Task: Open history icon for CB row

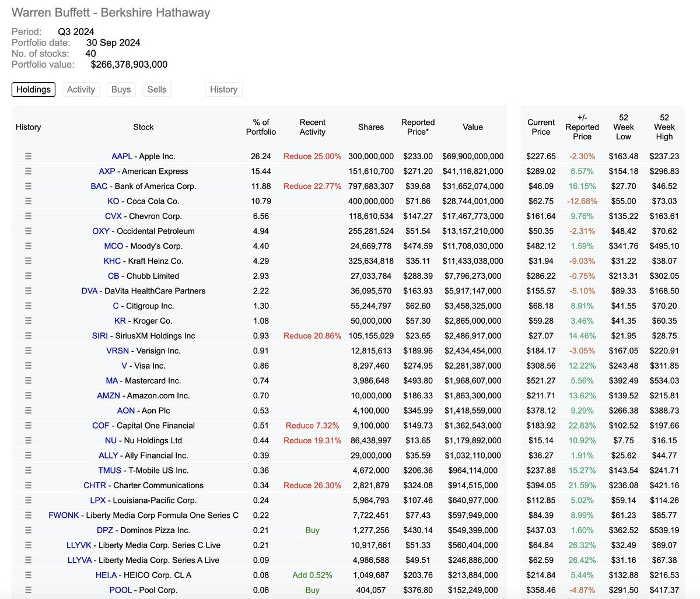Action: tap(28, 276)
